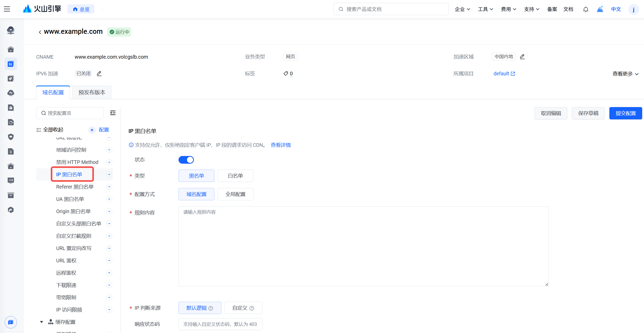Screen dimensions: 644x333
Task: Click the edit icon beside 中国内地
Action: (x=522, y=57)
